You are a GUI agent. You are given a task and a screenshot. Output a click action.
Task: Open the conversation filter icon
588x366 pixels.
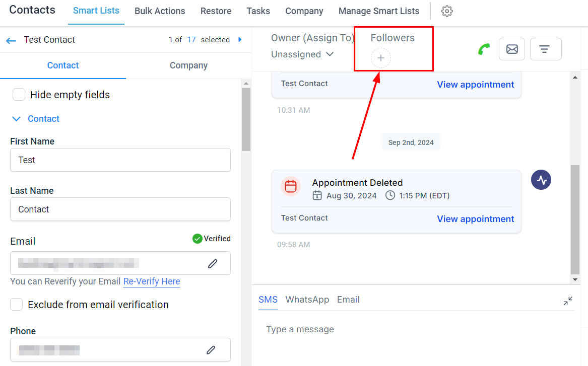[x=545, y=49]
